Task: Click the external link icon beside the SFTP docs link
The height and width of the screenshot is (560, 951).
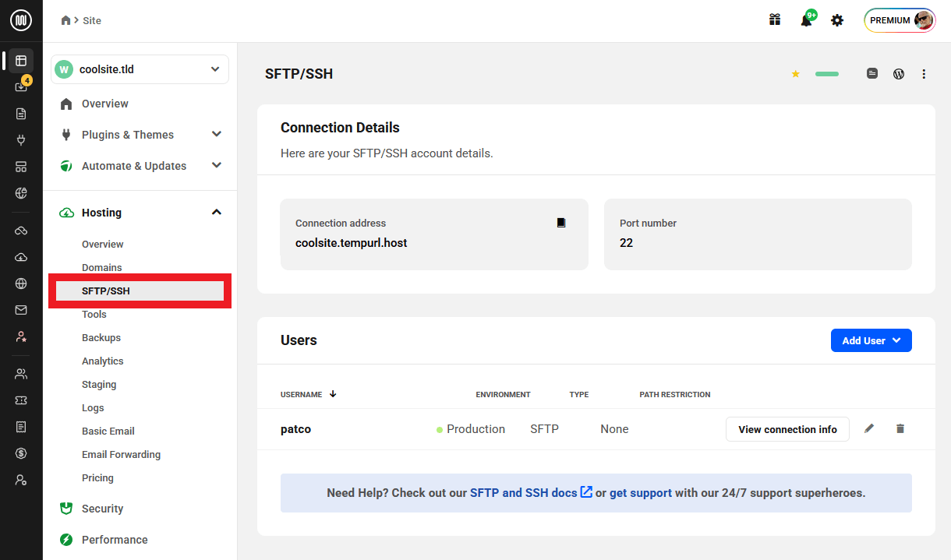Action: pos(586,492)
